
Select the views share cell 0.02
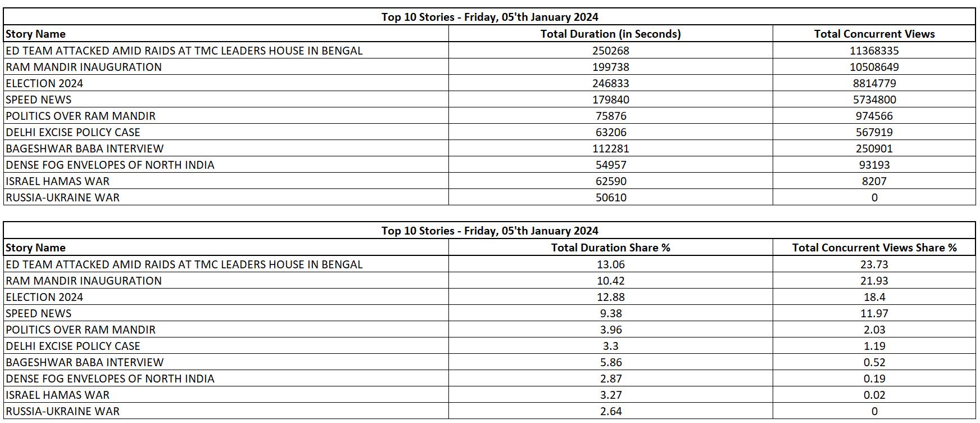(874, 395)
